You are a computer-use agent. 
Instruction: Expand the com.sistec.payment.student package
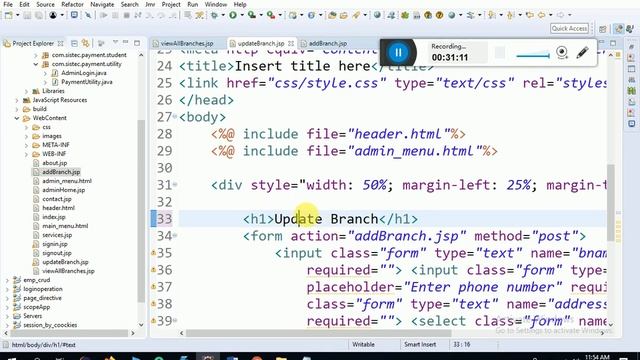click(36, 55)
